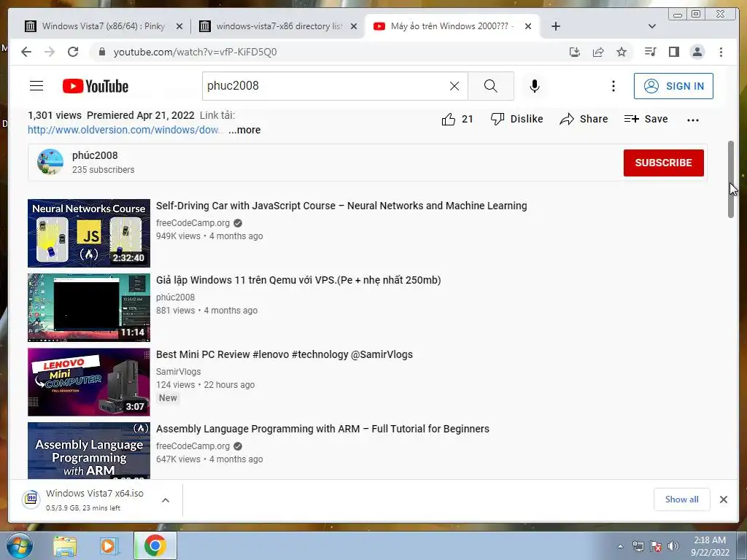Screen dimensions: 747x560
Task: Open the volume speaker tray icon
Action: pyautogui.click(x=673, y=546)
